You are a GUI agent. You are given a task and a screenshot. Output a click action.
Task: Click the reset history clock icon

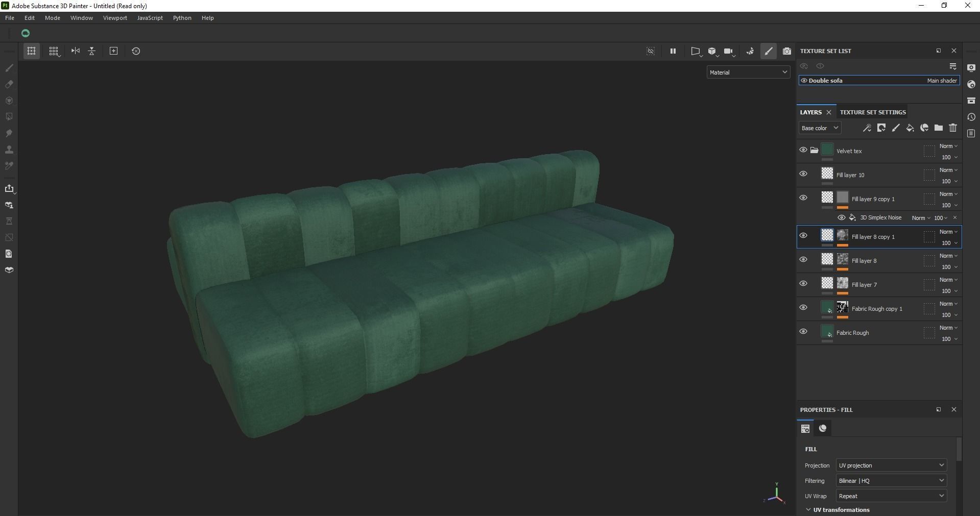(136, 51)
